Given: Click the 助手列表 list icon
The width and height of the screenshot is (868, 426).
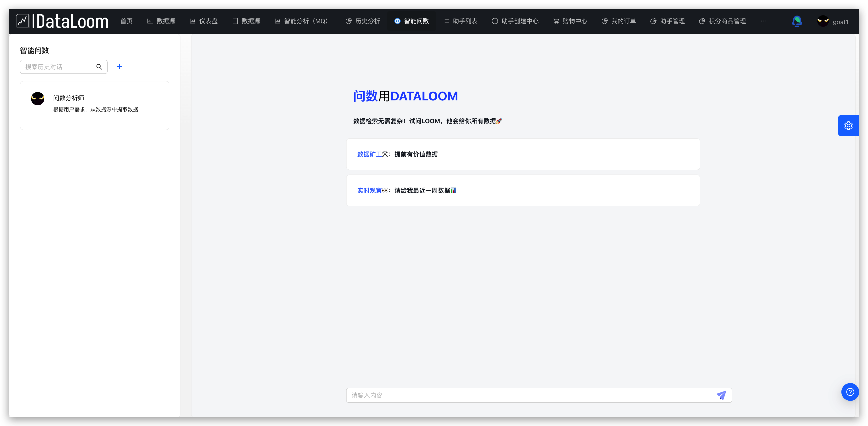Looking at the screenshot, I should [446, 21].
